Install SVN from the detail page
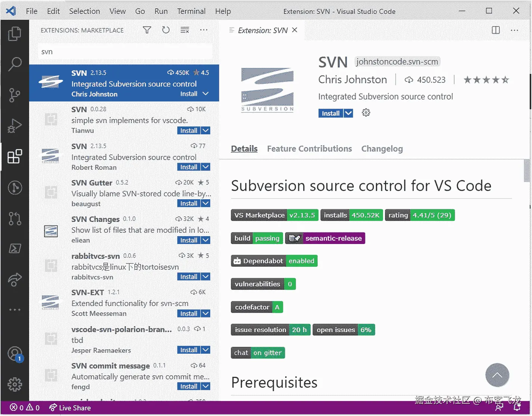532x416 pixels. tap(331, 113)
